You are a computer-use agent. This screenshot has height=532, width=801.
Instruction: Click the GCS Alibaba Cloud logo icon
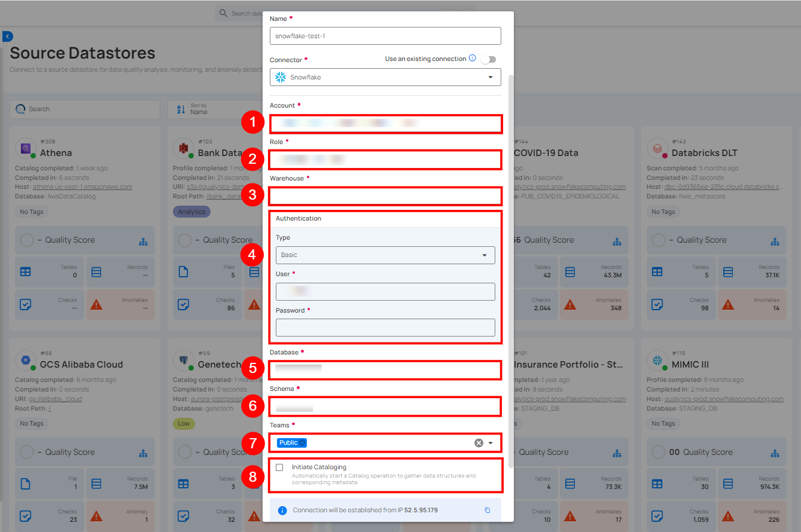click(26, 360)
